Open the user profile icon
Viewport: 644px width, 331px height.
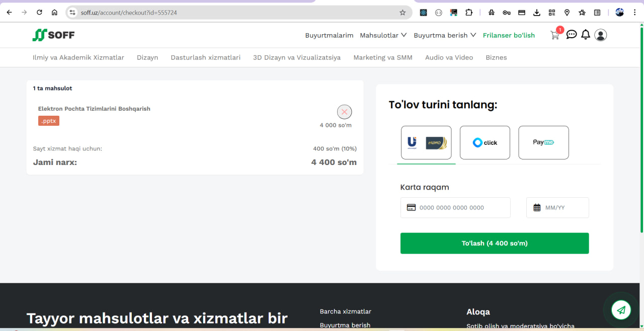click(x=600, y=35)
